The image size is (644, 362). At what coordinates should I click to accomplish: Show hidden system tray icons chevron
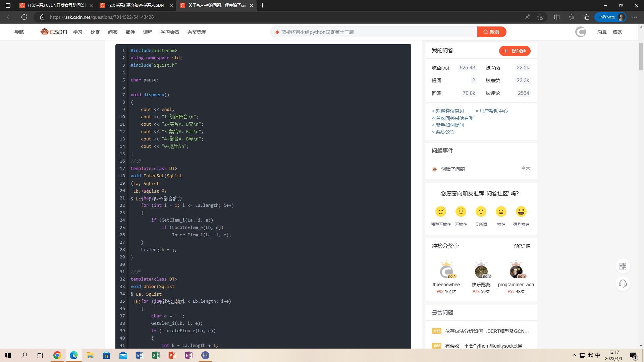click(x=574, y=355)
